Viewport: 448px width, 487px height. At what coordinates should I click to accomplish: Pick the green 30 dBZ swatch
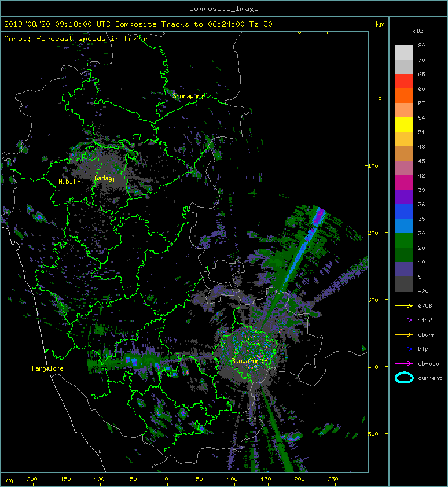(404, 240)
